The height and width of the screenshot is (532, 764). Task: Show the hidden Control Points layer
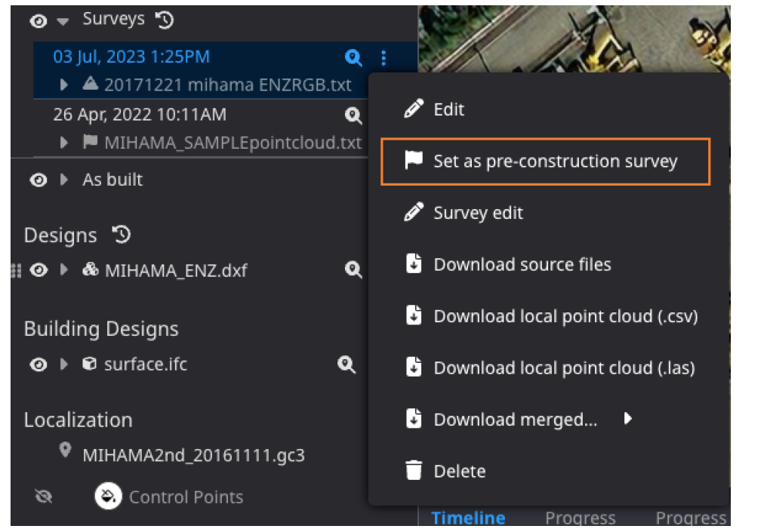coord(44,497)
